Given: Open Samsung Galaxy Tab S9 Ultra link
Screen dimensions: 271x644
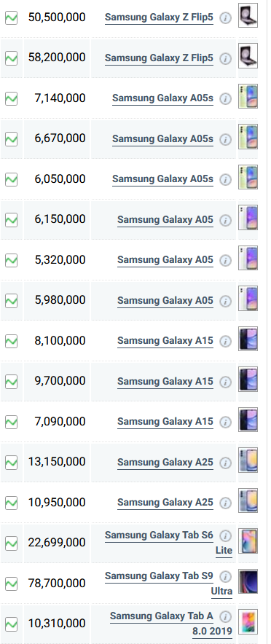Looking at the screenshot, I should pyautogui.click(x=168, y=584).
